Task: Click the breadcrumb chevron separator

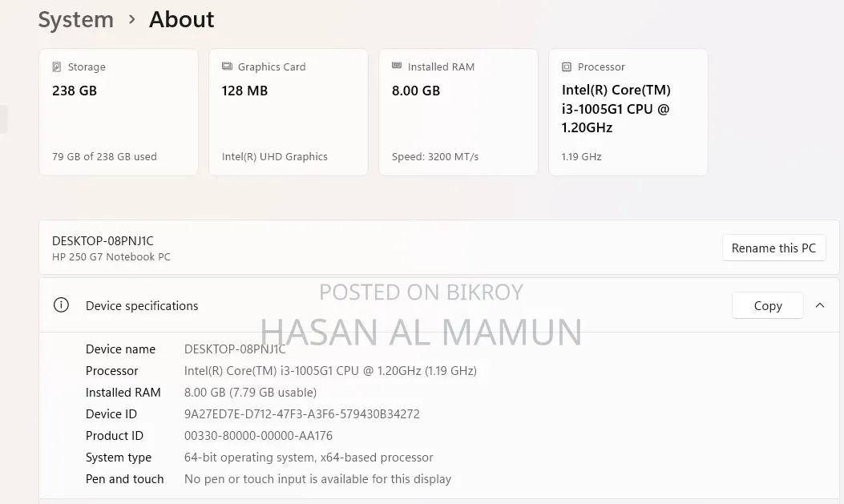Action: click(132, 20)
